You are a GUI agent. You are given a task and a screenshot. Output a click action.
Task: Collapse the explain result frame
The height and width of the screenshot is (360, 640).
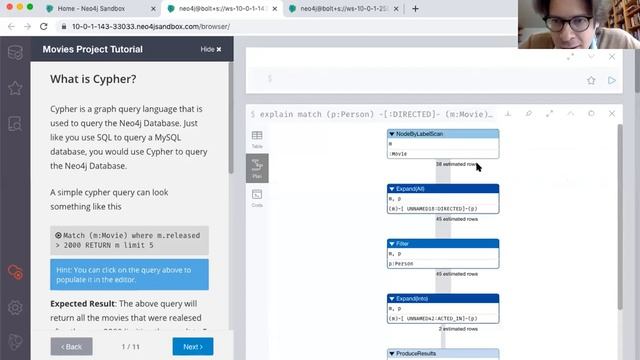[x=570, y=113]
